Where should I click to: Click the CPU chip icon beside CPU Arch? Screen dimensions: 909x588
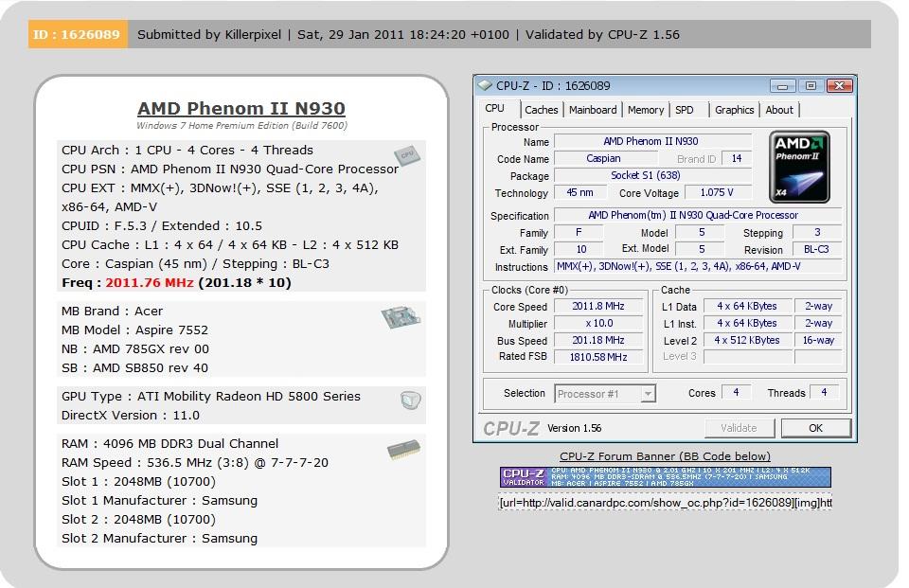pos(407,155)
